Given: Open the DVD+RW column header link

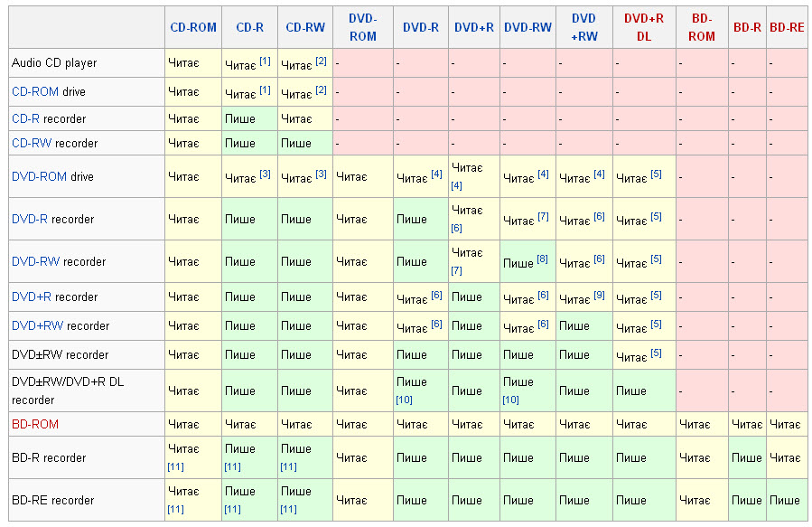Looking at the screenshot, I should (584, 27).
